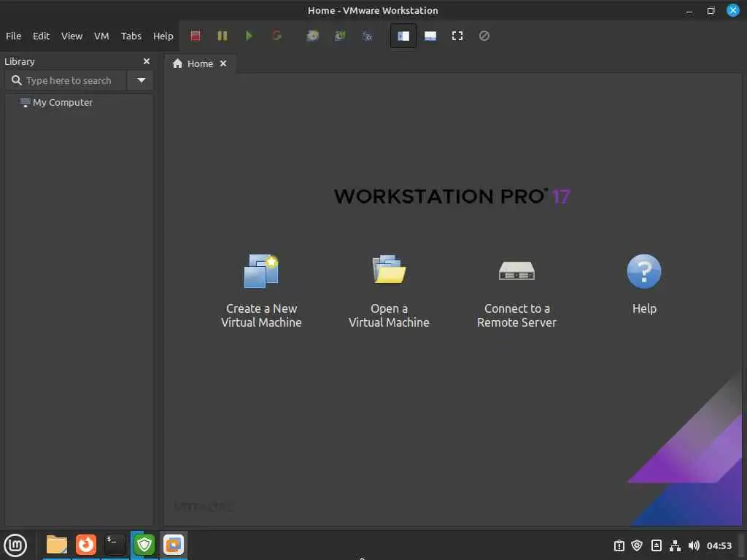
Task: Open the Tabs menu
Action: (x=131, y=36)
